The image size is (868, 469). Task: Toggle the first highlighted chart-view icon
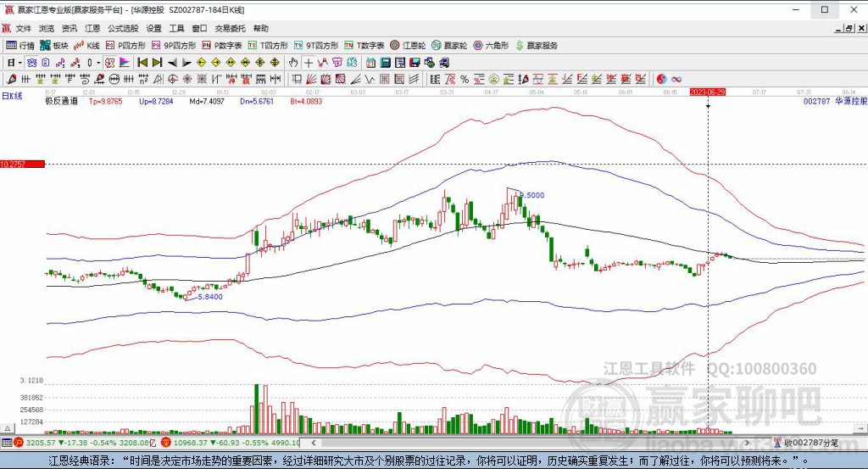click(31, 63)
